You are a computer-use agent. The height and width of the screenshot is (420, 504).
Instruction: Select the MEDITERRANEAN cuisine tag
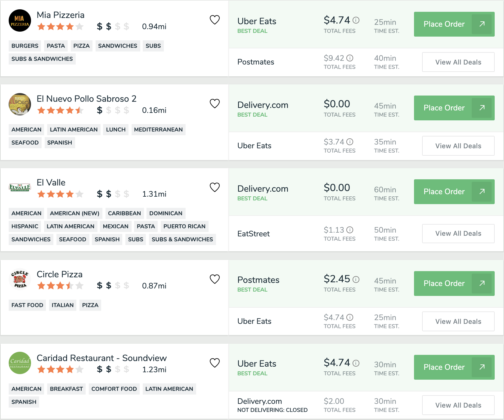coord(158,130)
